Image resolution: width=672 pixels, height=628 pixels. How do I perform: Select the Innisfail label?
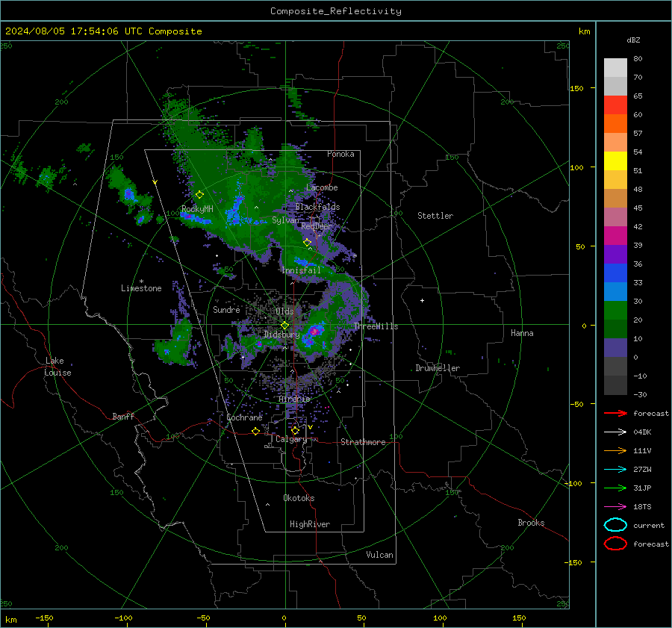[x=301, y=270]
